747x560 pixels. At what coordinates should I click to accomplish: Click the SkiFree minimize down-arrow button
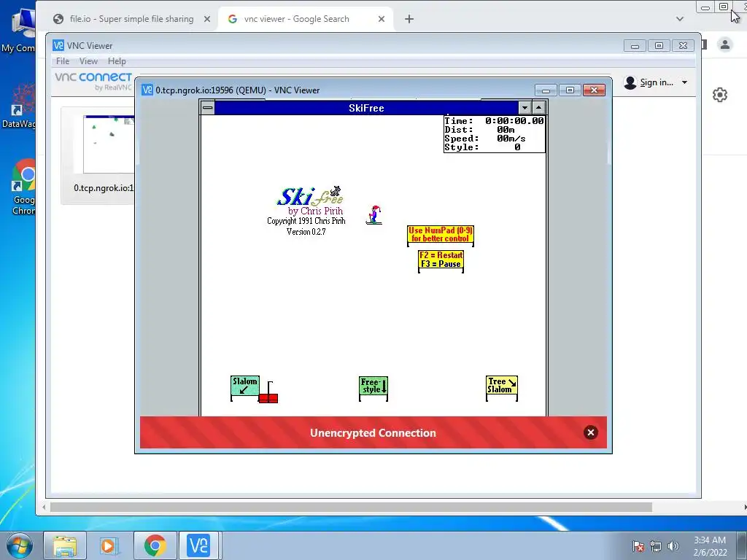[x=525, y=108]
